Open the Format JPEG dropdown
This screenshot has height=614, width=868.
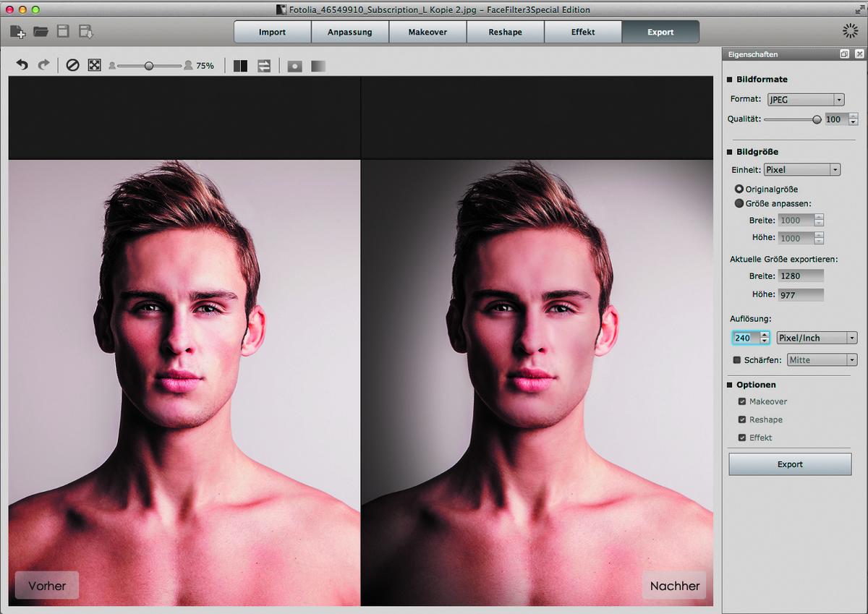806,100
